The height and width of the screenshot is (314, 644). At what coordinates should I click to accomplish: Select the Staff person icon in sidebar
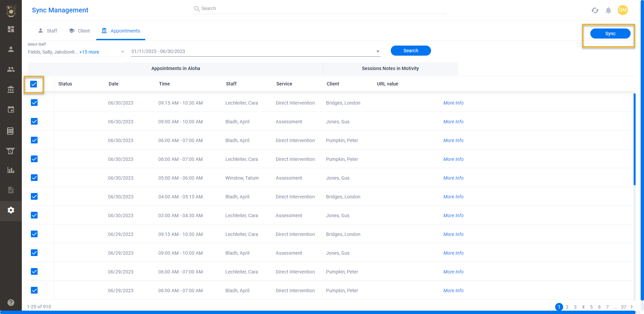point(11,49)
